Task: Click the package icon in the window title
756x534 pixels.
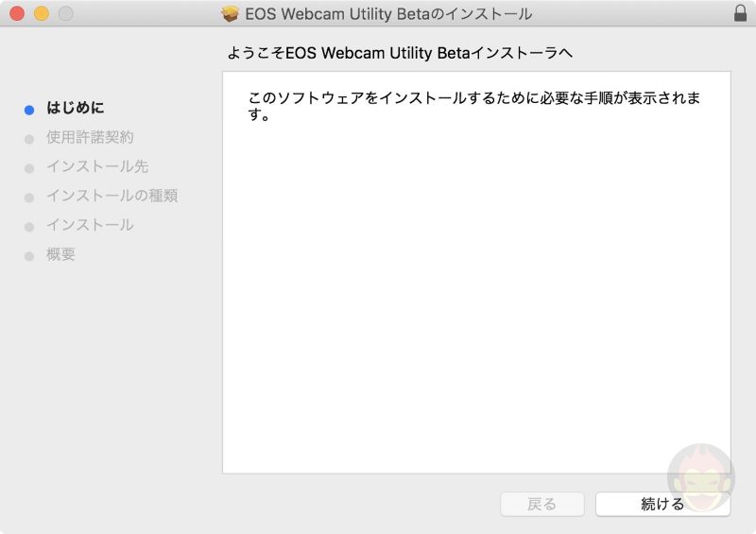Action: point(230,13)
